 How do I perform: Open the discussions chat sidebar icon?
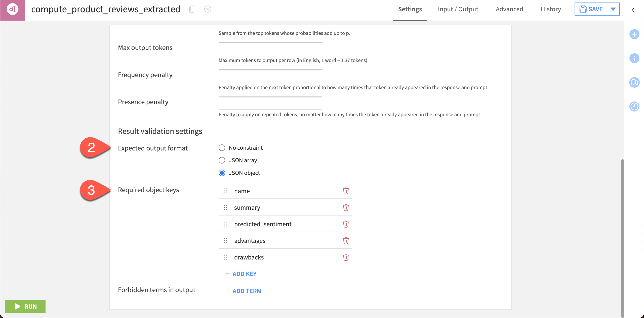634,82
